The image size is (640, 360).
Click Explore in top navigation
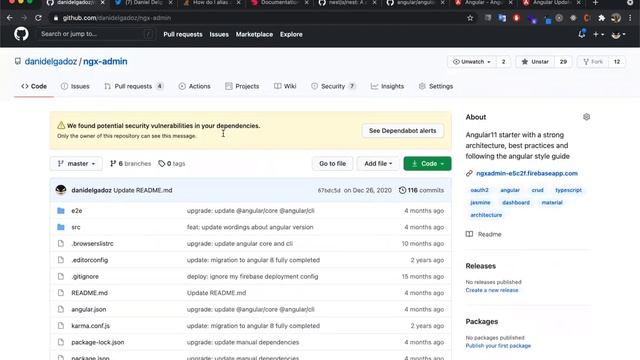(291, 34)
